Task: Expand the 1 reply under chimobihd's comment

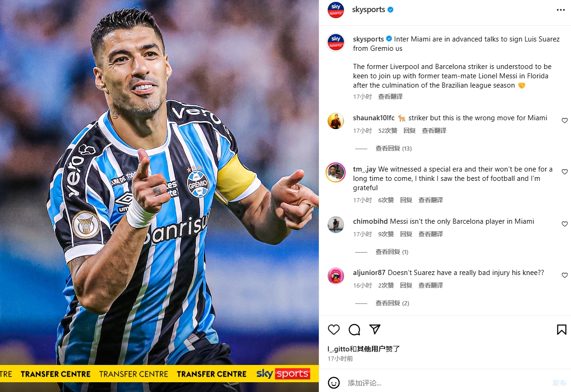Action: tap(392, 252)
